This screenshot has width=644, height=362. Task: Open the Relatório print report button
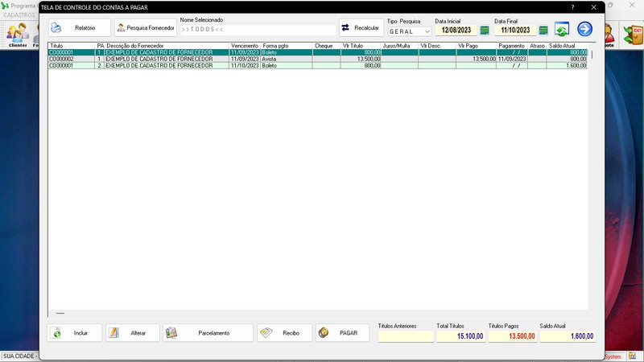pyautogui.click(x=79, y=28)
